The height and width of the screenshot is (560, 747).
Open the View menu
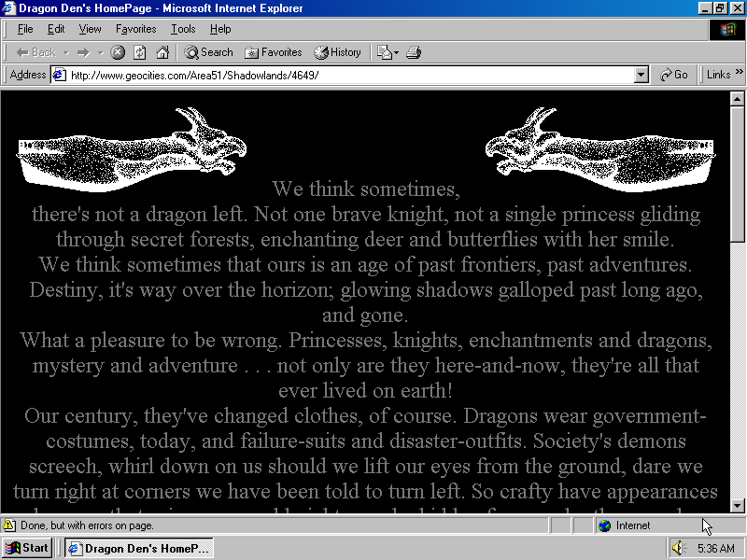click(x=91, y=29)
